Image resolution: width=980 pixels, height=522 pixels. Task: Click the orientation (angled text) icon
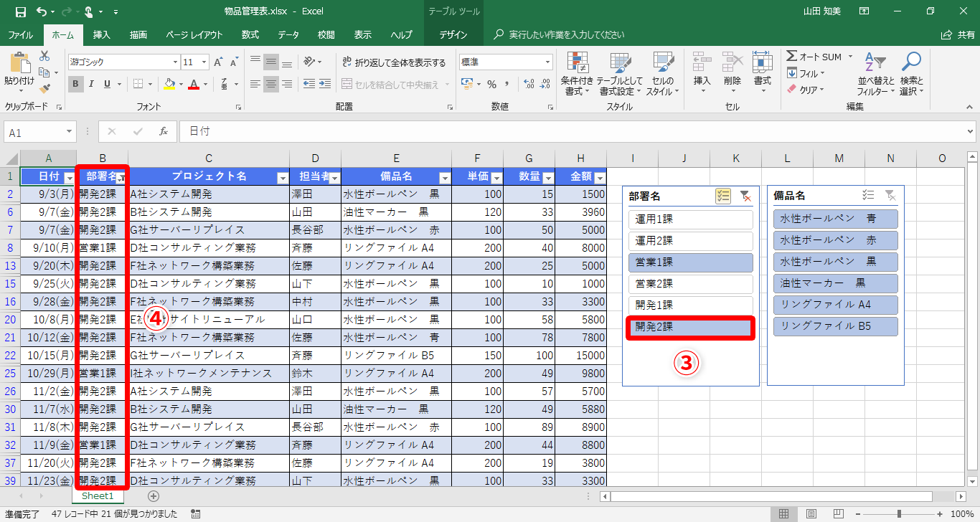(309, 62)
